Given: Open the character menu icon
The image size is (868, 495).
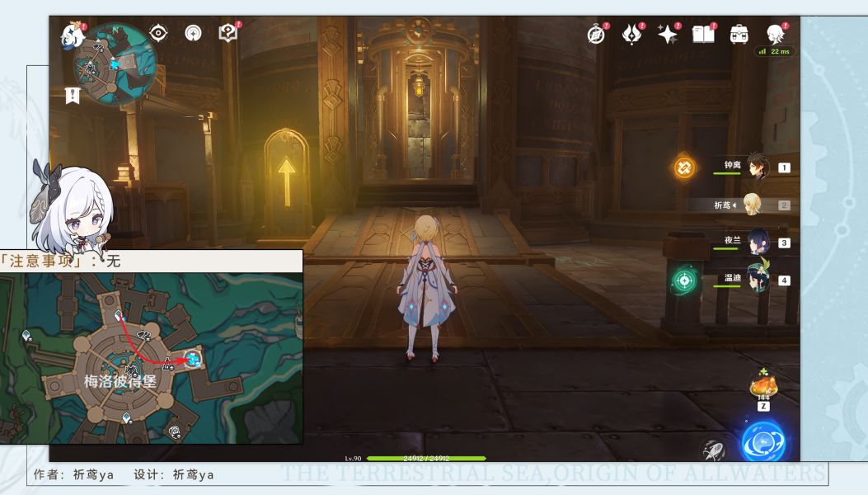Looking at the screenshot, I should click(x=775, y=34).
